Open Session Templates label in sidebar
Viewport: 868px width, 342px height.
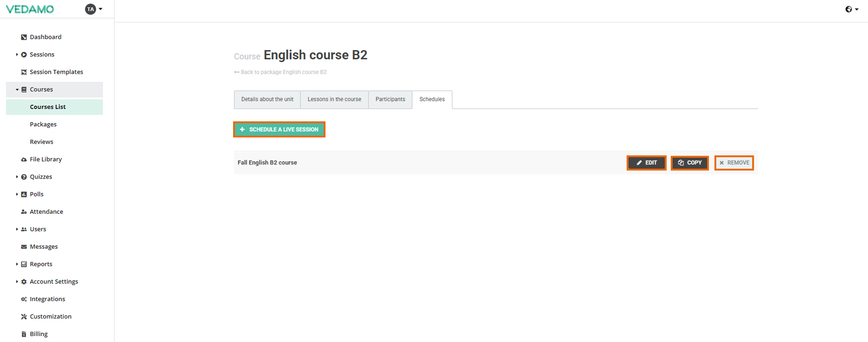(x=57, y=72)
